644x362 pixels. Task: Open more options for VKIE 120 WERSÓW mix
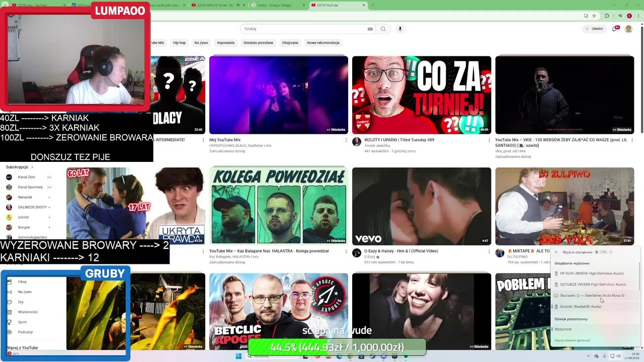click(632, 140)
